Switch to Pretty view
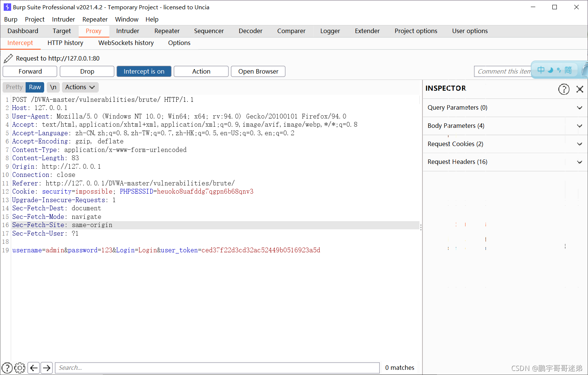588x375 pixels. tap(14, 87)
